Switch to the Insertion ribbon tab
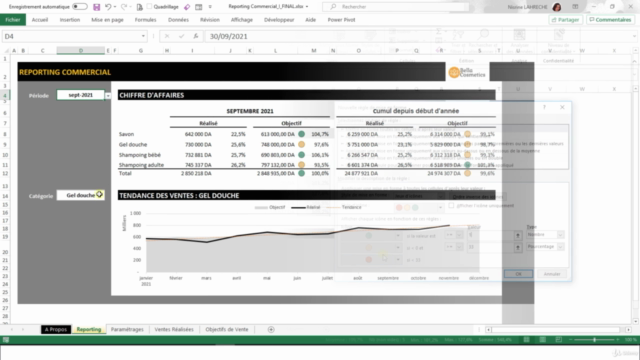 point(70,20)
